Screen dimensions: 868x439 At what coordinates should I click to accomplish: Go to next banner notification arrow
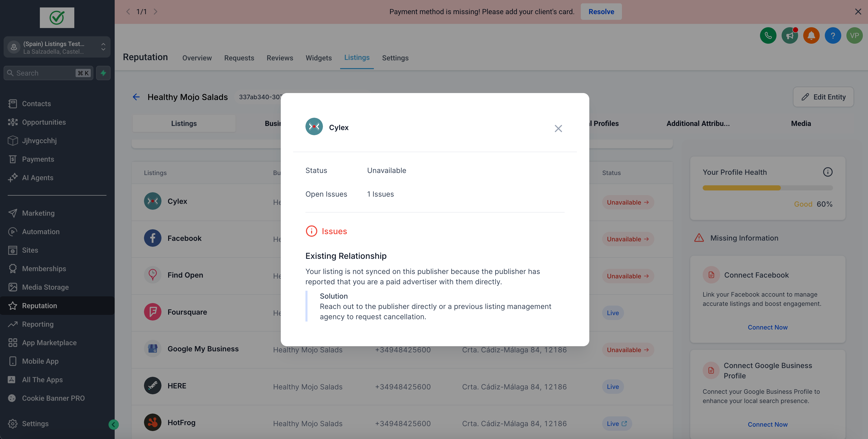tap(155, 12)
